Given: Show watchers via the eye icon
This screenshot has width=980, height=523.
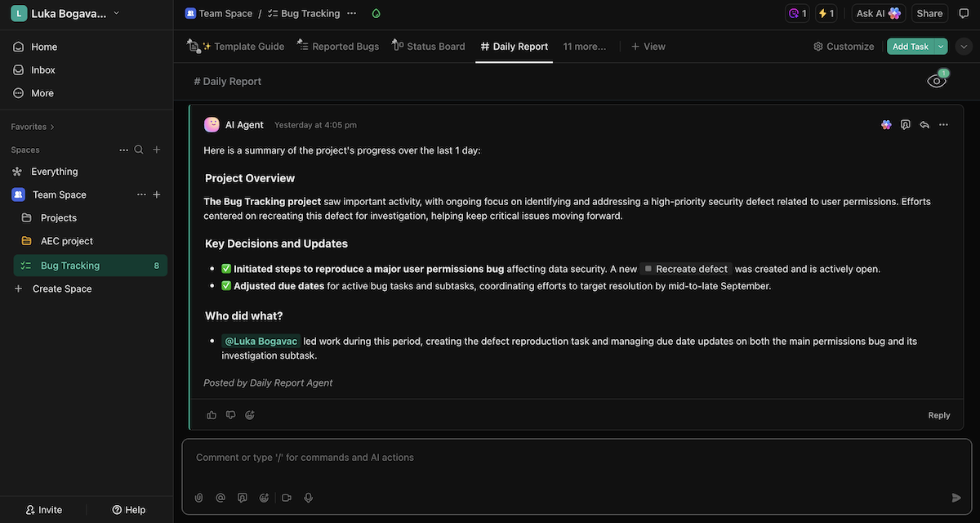Looking at the screenshot, I should [936, 80].
